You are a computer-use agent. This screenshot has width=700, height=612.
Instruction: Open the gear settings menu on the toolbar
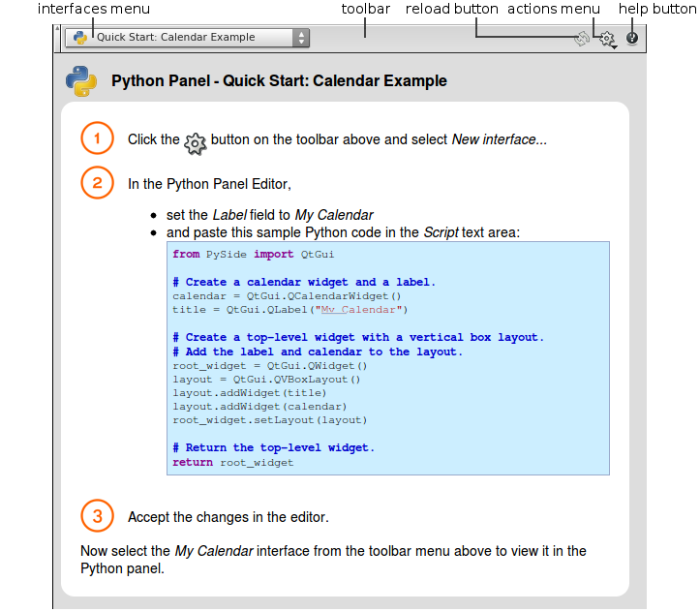(607, 39)
